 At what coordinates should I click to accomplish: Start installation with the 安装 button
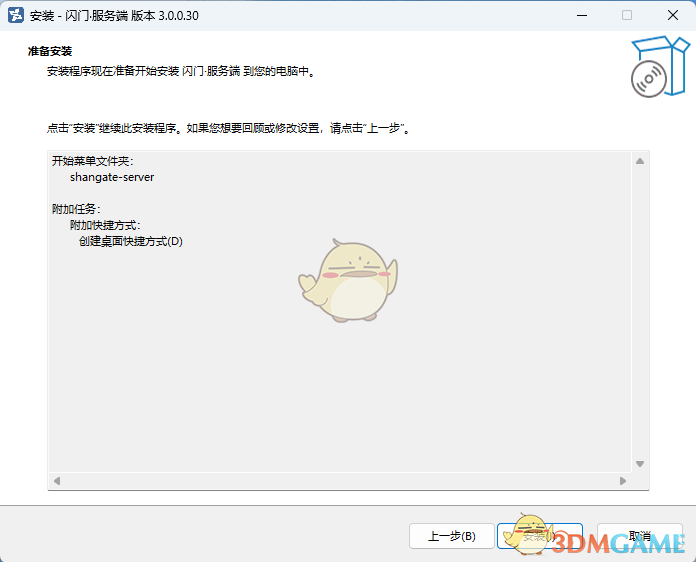coord(539,536)
